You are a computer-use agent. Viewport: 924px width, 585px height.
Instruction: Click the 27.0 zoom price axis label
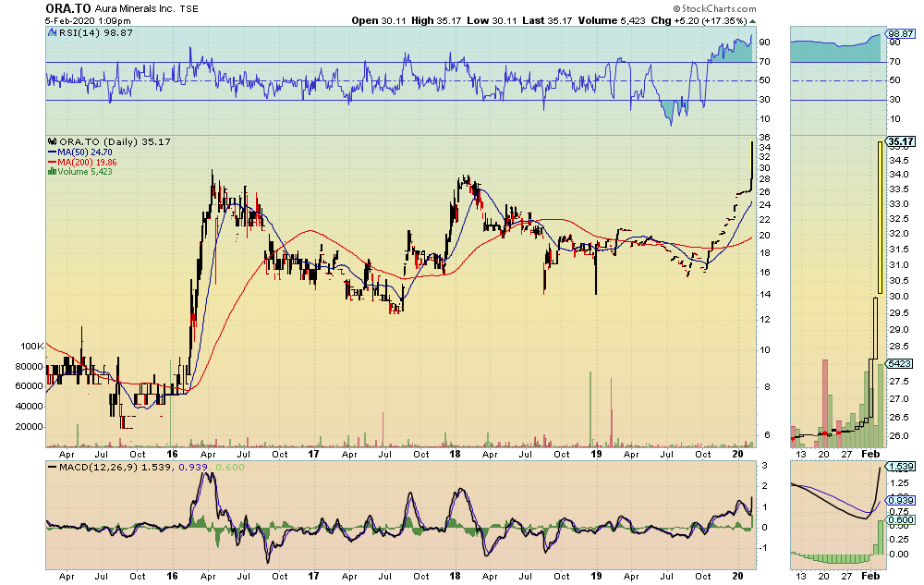point(898,399)
